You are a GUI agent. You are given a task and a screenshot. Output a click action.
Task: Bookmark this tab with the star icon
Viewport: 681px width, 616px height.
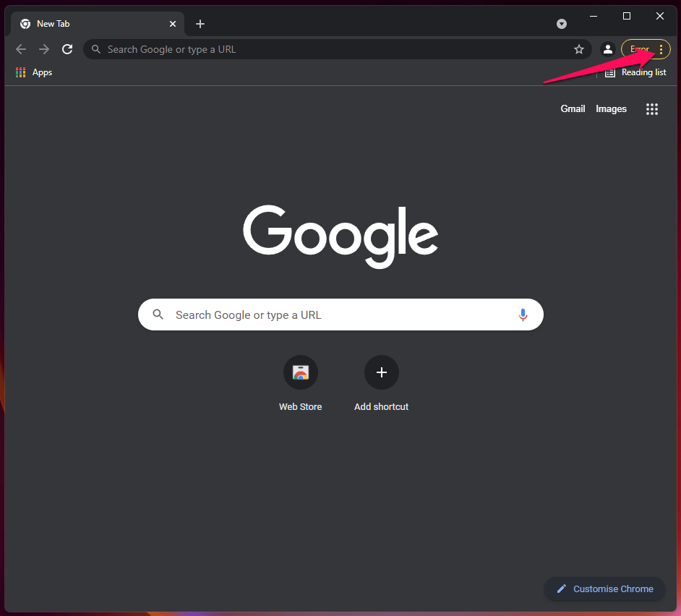pyautogui.click(x=578, y=49)
